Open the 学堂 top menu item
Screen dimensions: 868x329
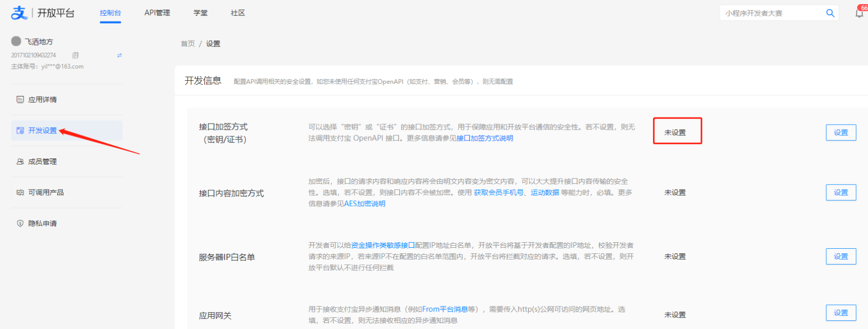tap(200, 13)
